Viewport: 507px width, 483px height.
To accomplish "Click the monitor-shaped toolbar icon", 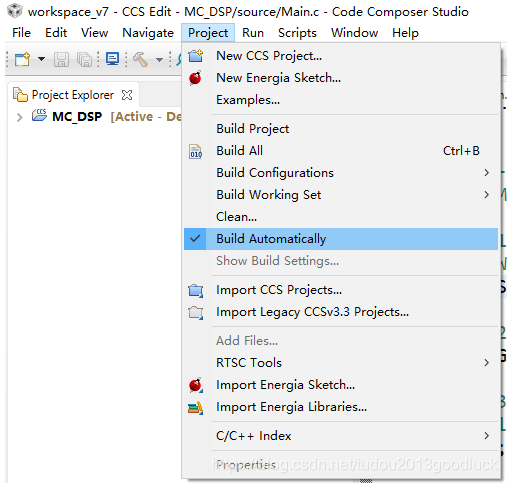I will (112, 59).
